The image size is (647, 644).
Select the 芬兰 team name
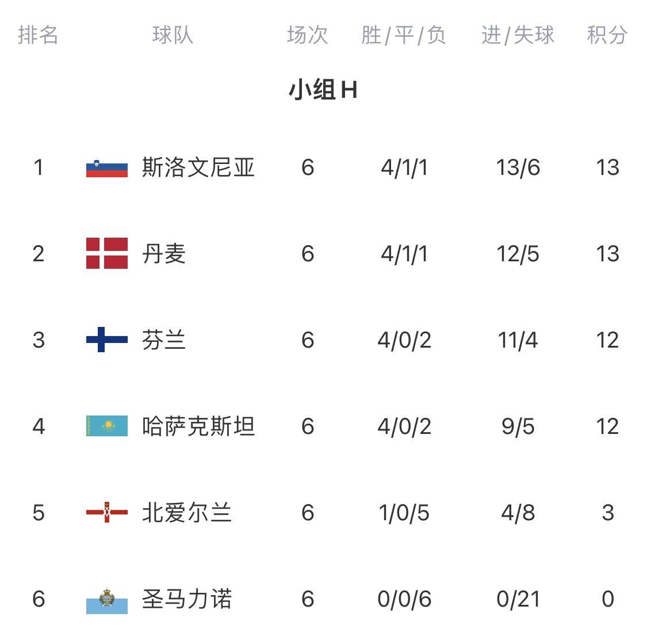click(164, 340)
